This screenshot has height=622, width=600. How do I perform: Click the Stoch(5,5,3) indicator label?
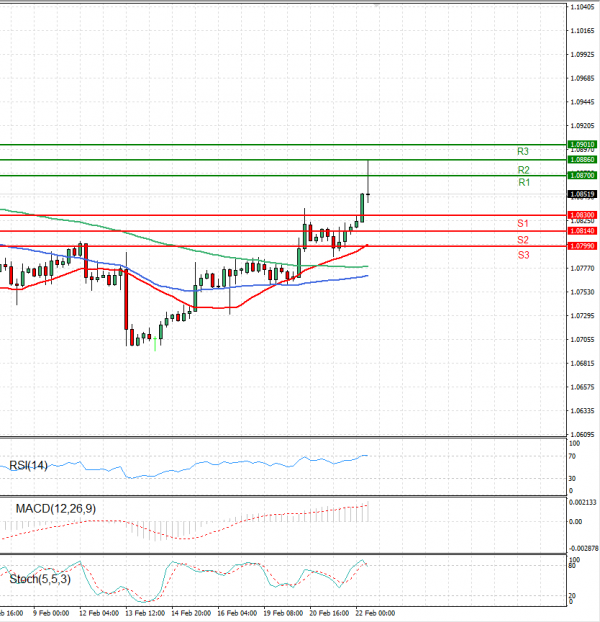tap(40, 579)
